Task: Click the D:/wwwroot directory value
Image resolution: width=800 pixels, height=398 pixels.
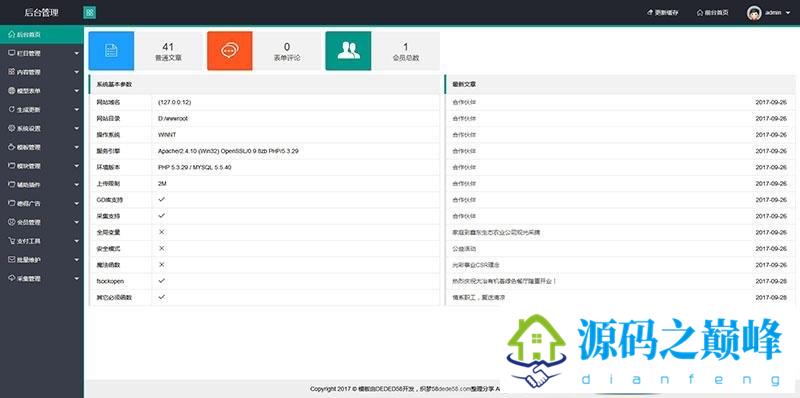Action: click(x=173, y=118)
